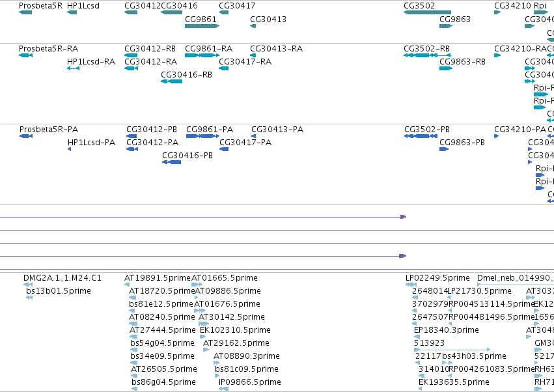Open EST LP02249.5prime label
554x392 pixels.
click(x=437, y=278)
